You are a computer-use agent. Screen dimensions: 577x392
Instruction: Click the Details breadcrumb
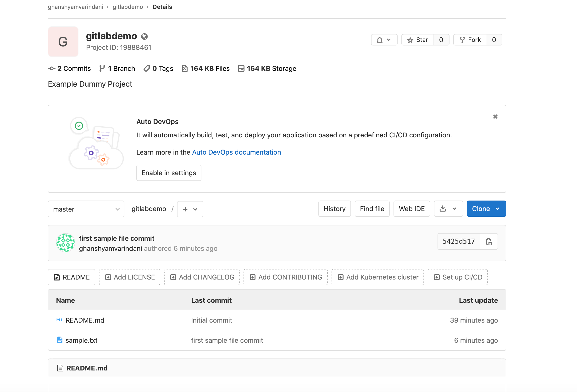(x=162, y=7)
